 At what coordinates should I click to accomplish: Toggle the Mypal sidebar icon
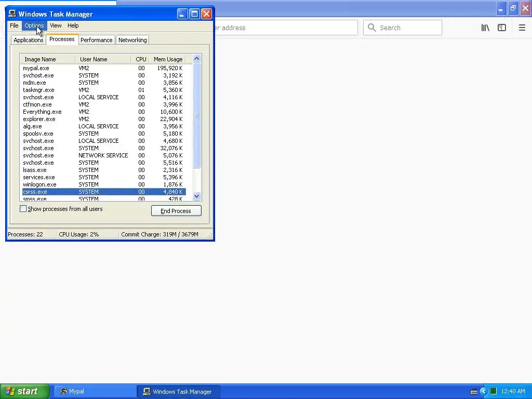[x=502, y=28]
